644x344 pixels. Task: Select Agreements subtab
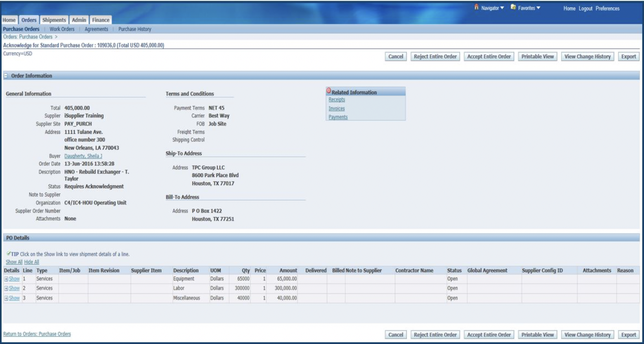tap(96, 29)
